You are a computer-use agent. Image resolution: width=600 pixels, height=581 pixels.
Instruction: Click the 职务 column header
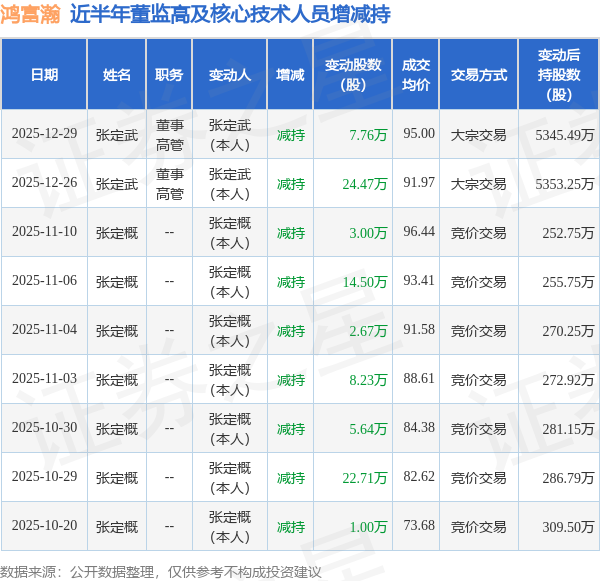(x=169, y=75)
